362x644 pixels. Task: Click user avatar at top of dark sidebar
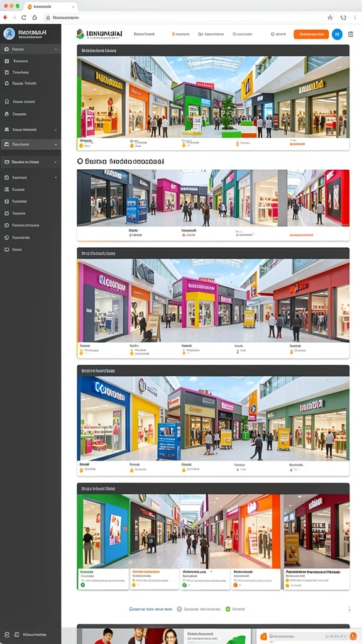[x=9, y=34]
